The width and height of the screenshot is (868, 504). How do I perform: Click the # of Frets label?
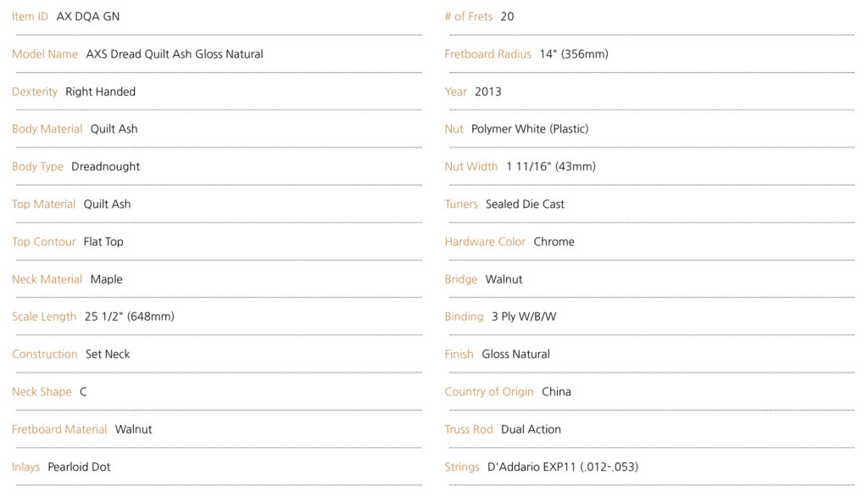click(468, 17)
